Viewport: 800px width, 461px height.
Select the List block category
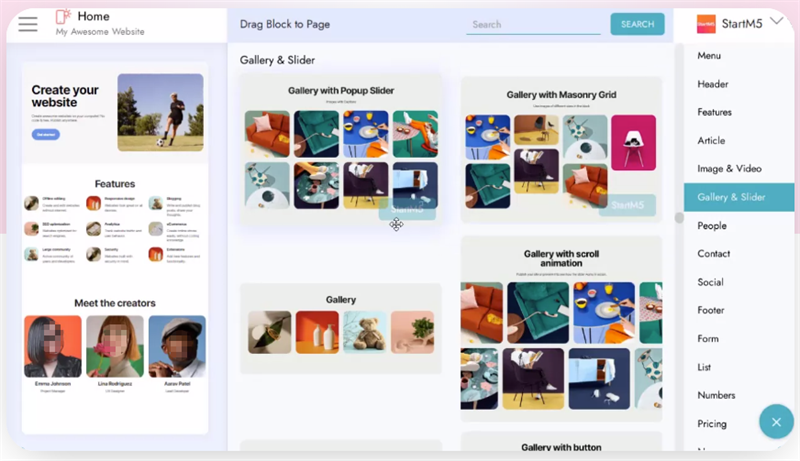coord(704,367)
